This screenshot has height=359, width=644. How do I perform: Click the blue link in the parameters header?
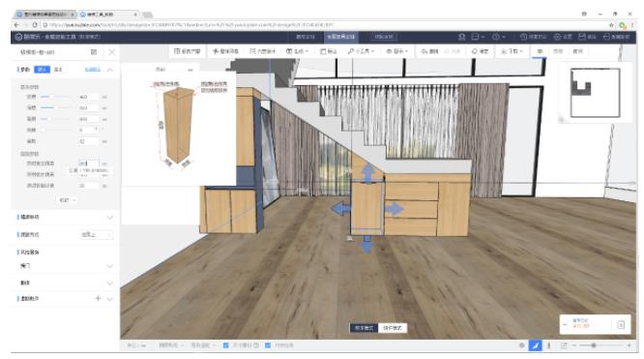pos(93,70)
